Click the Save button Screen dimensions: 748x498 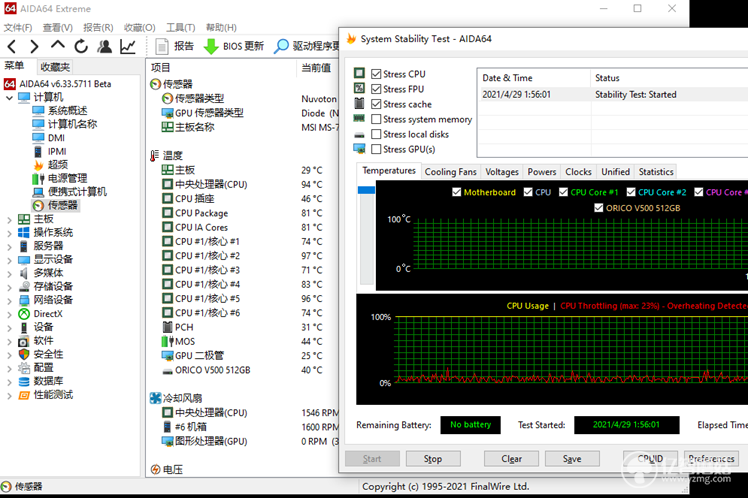click(x=572, y=459)
